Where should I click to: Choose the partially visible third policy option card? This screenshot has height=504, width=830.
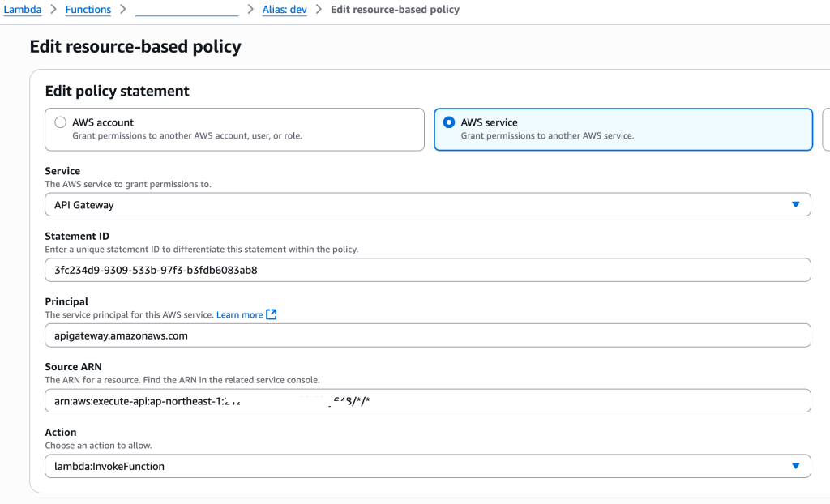pyautogui.click(x=826, y=130)
